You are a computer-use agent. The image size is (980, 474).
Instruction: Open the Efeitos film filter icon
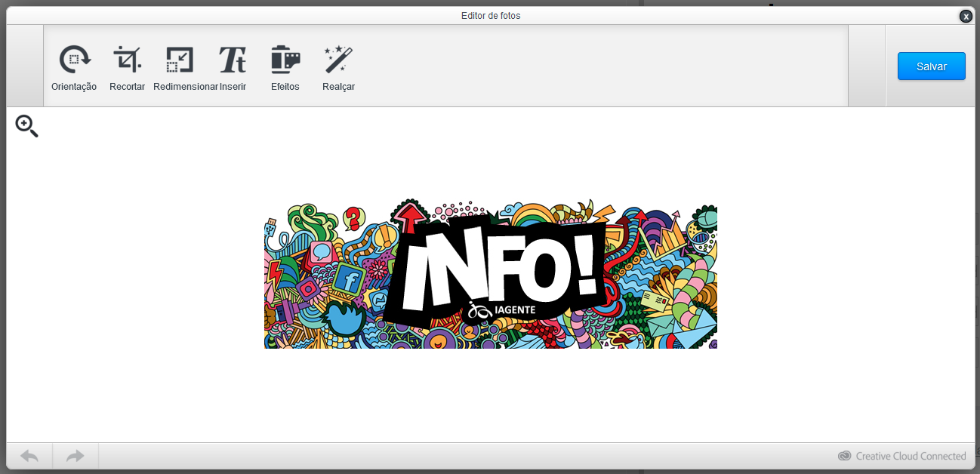pos(285,60)
